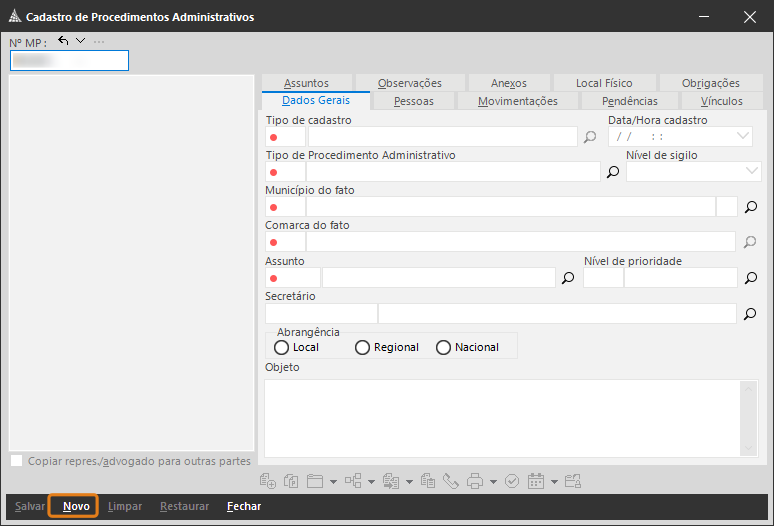The width and height of the screenshot is (774, 526).
Task: Click Objeto scrollbar up arrow
Action: pos(749,389)
